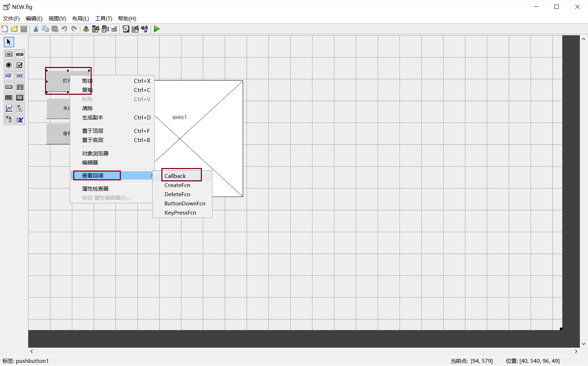The height and width of the screenshot is (366, 588).
Task: Open the 帮助(H) menu
Action: pos(127,19)
